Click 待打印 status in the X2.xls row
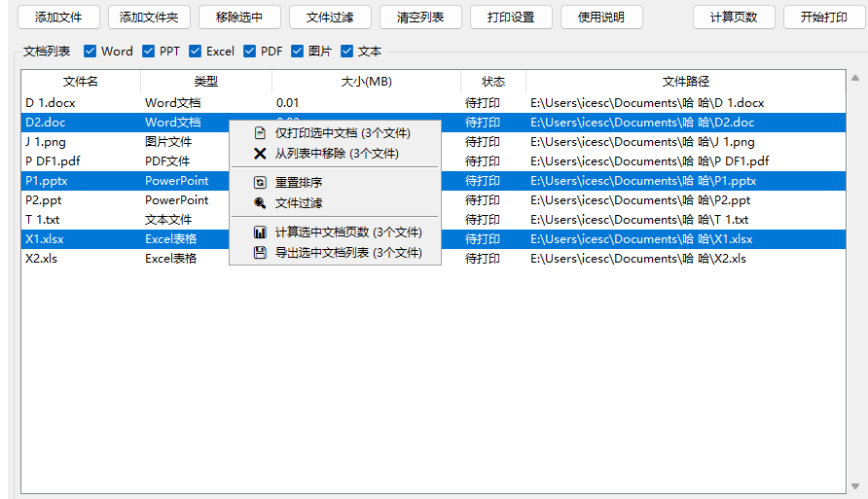Image resolution: width=868 pixels, height=499 pixels. [x=482, y=259]
